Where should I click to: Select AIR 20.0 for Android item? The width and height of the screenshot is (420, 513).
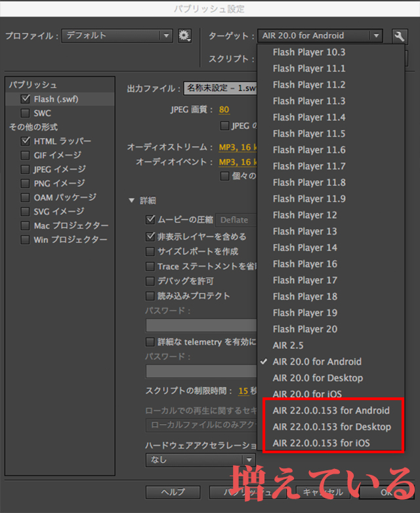pos(331,362)
